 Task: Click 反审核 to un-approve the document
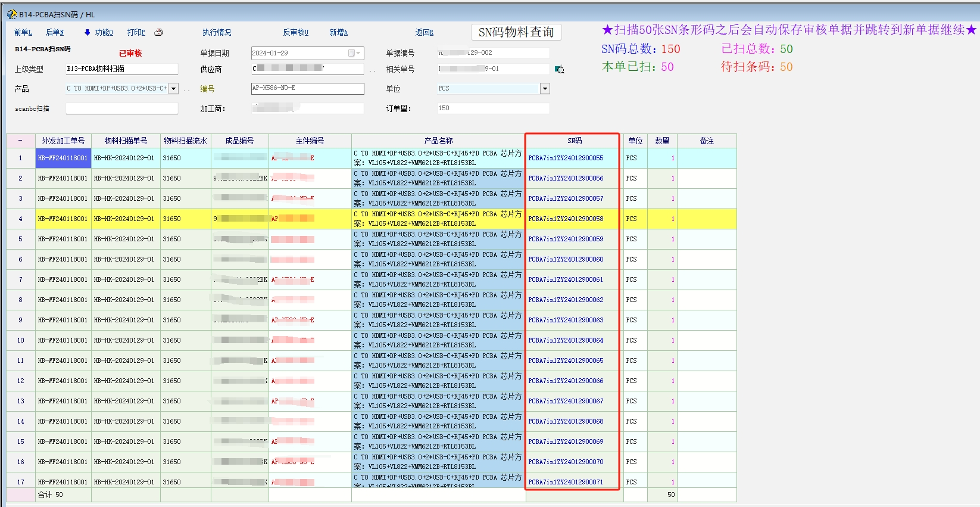(296, 32)
